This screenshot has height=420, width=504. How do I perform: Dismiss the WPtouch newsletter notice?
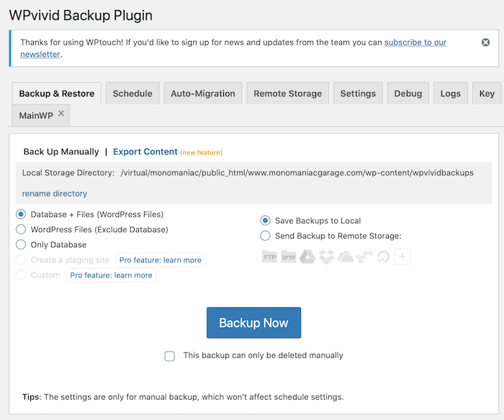point(485,42)
